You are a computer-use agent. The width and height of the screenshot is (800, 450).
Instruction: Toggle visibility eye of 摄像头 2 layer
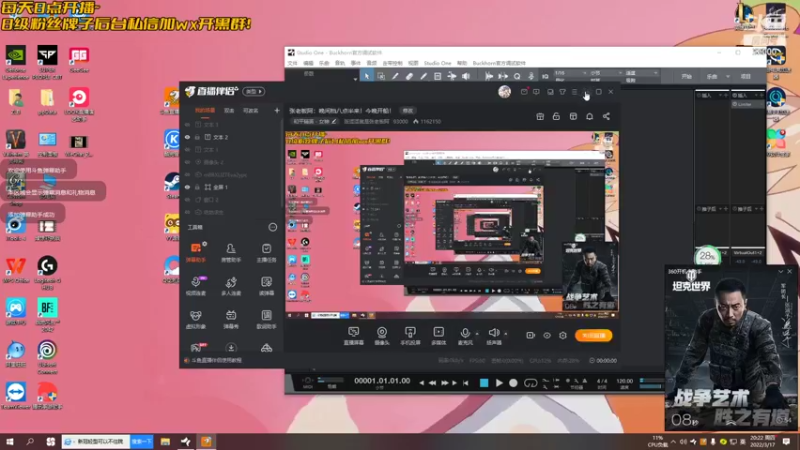coord(187,162)
